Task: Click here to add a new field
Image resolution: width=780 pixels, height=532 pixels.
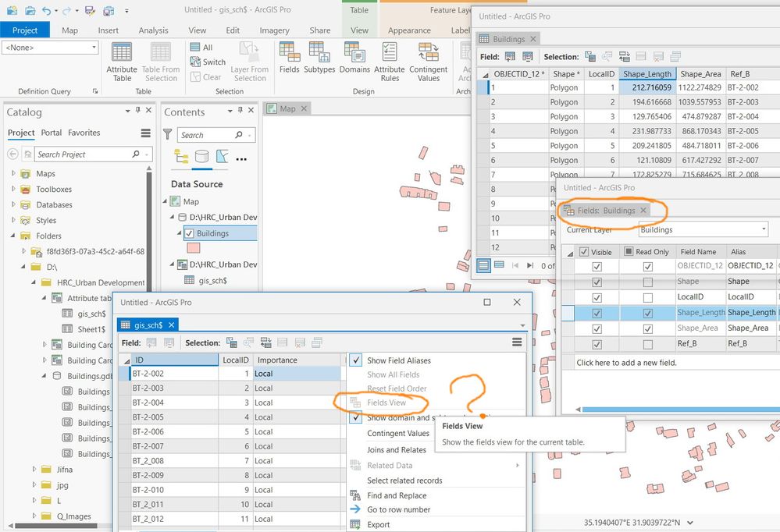Action: 627,363
